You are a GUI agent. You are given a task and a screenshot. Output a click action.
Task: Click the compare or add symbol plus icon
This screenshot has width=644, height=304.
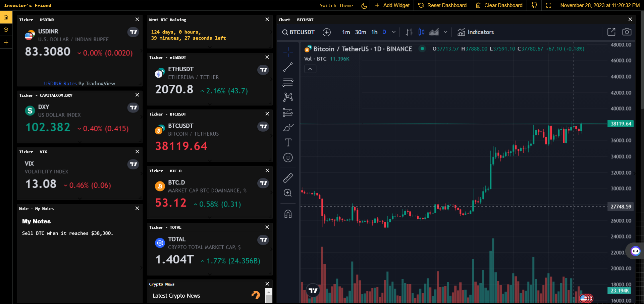tap(326, 32)
